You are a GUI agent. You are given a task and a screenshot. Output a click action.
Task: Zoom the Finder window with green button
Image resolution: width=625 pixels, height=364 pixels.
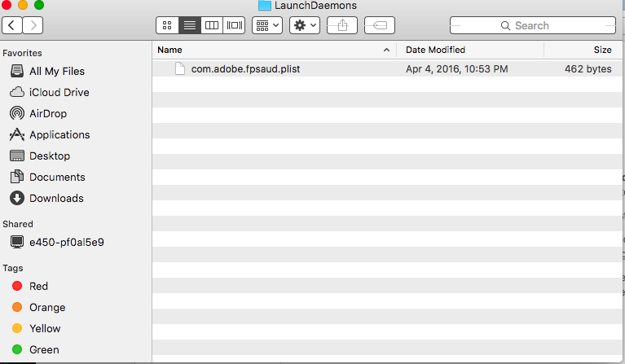[x=38, y=5]
